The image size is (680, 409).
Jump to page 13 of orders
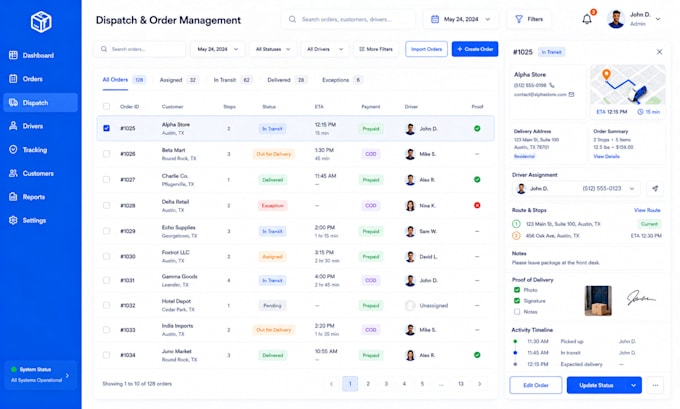pyautogui.click(x=461, y=383)
